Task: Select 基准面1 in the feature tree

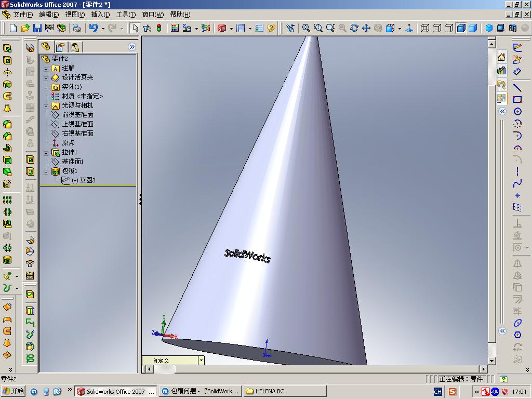Action: click(73, 162)
